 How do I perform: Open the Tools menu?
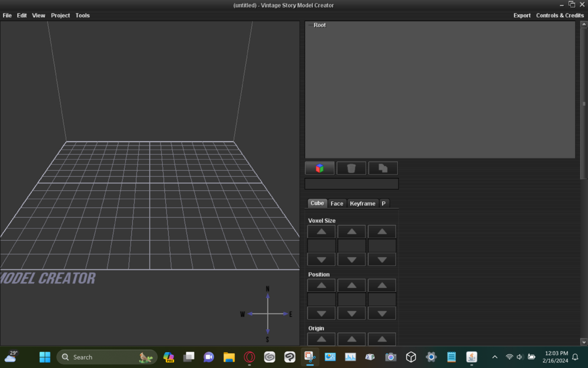(82, 15)
